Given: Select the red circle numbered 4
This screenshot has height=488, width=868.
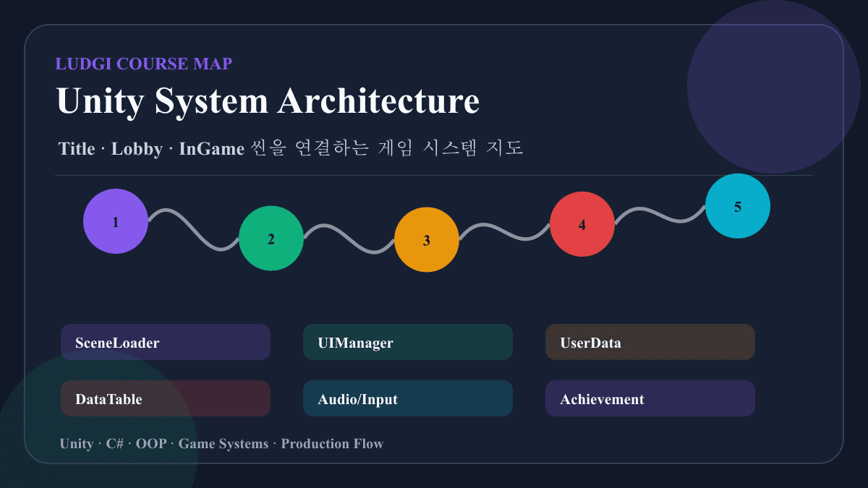Looking at the screenshot, I should tap(582, 224).
